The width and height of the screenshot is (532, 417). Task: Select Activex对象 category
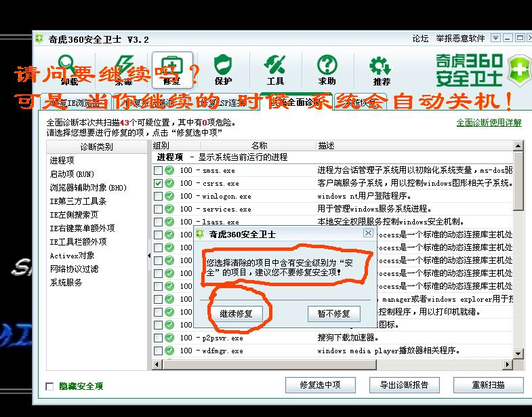(72, 256)
